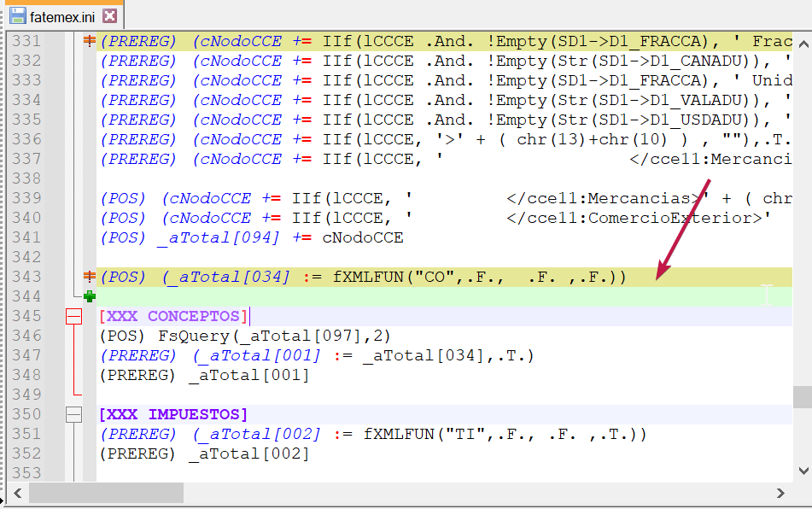
Task: Click line number 350 in the margin
Action: 26,415
